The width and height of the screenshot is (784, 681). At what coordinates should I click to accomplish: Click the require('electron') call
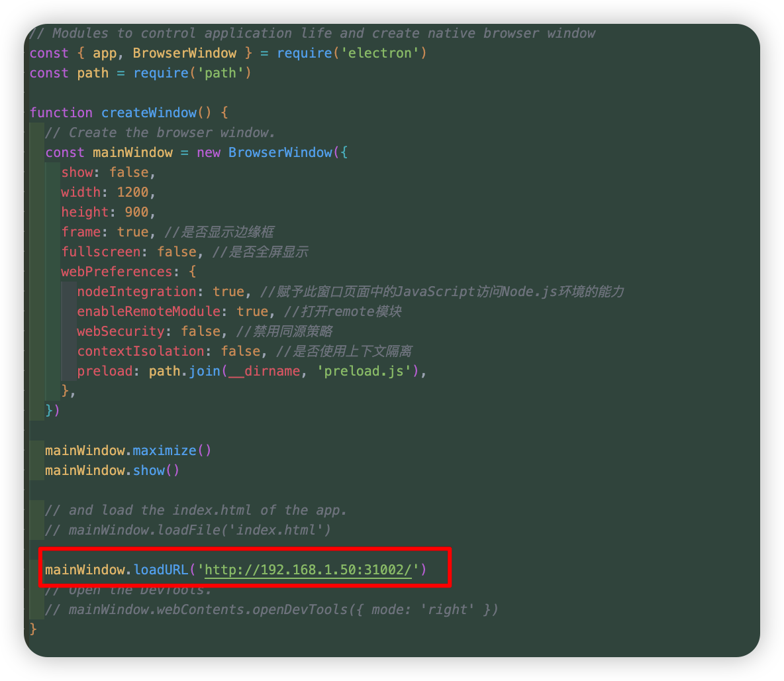pos(331,53)
